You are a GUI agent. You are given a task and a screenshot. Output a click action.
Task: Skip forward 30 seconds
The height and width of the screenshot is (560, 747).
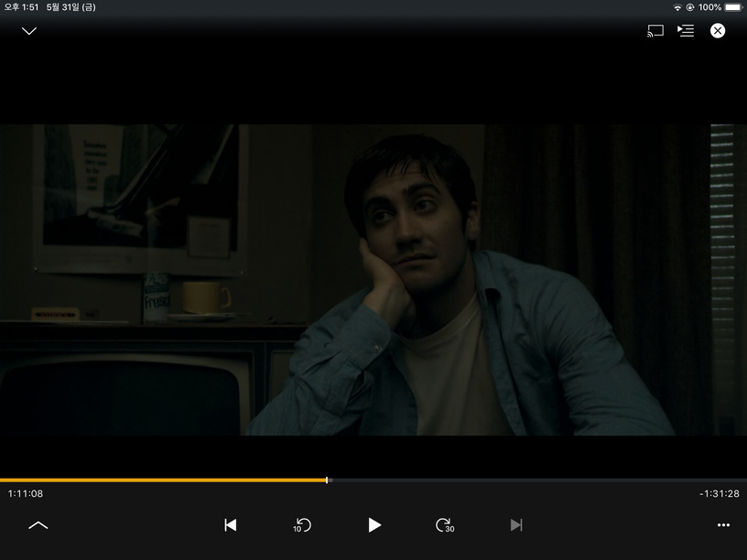(445, 525)
